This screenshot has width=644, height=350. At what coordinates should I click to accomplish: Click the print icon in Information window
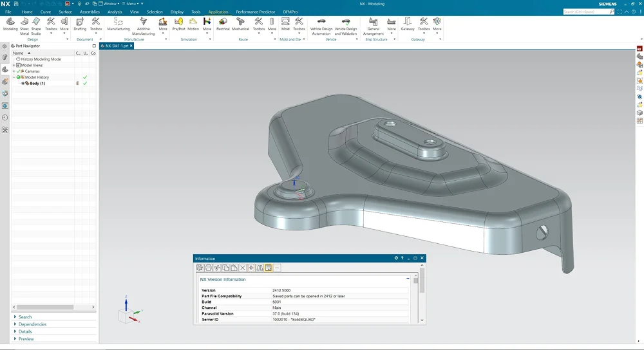click(208, 268)
